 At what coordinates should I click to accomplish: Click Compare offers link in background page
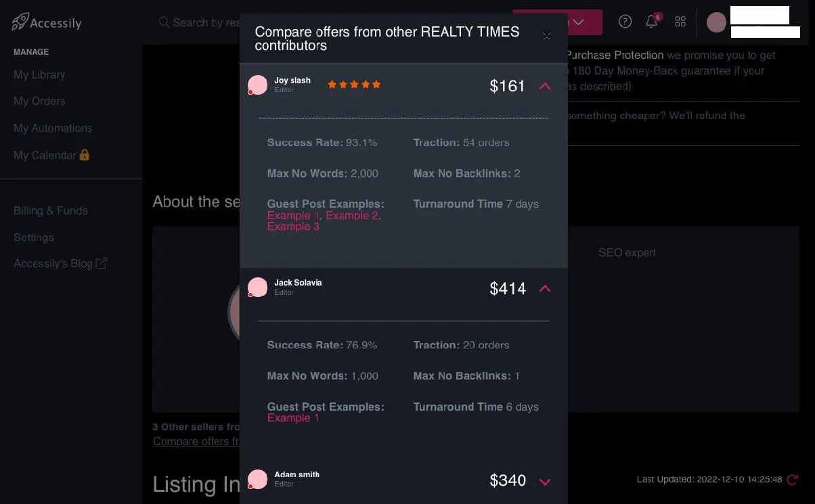(196, 441)
